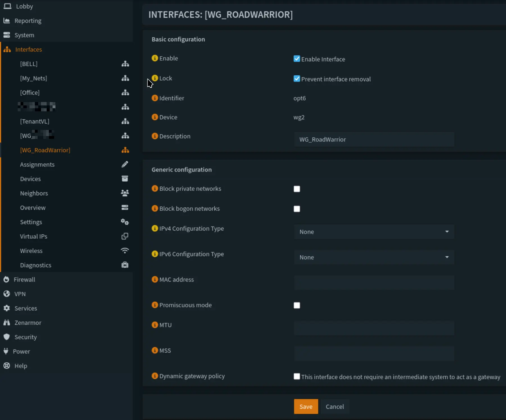Click the orange network icon beside [WG_RoadWarrior]
The image size is (506, 420).
pyautogui.click(x=125, y=150)
